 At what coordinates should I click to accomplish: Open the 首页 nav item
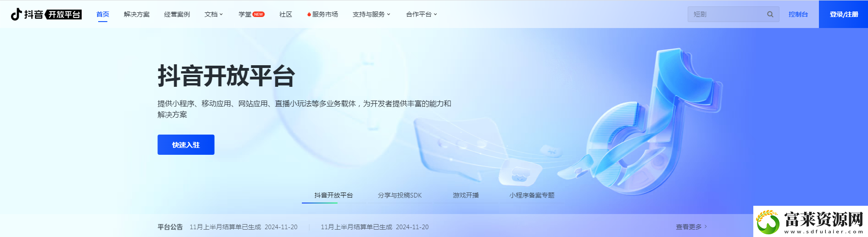click(103, 14)
